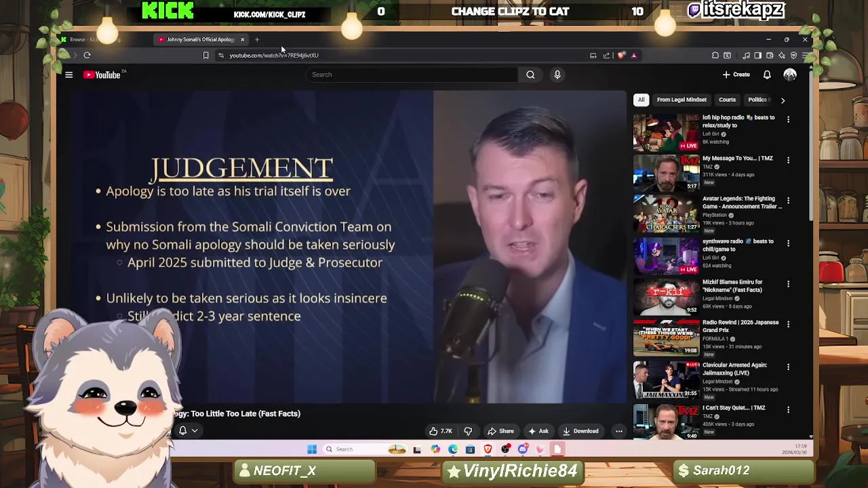Open options for Clavicular Arrested Again video

coord(788,367)
